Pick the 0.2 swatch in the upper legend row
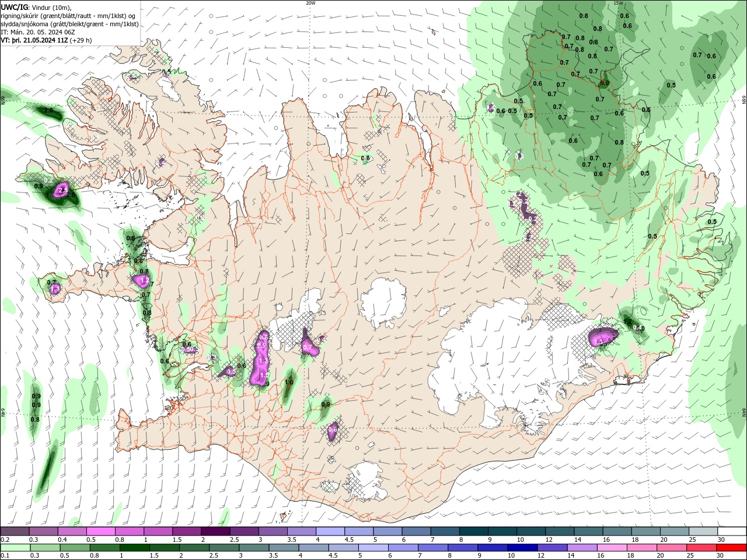The width and height of the screenshot is (747, 560). tap(15, 531)
